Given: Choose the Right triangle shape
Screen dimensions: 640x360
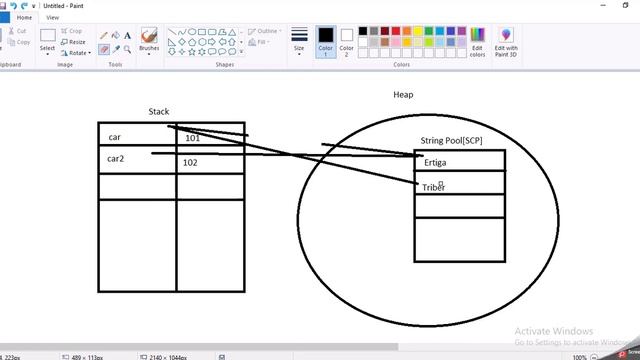Looking at the screenshot, I should [x=172, y=42].
